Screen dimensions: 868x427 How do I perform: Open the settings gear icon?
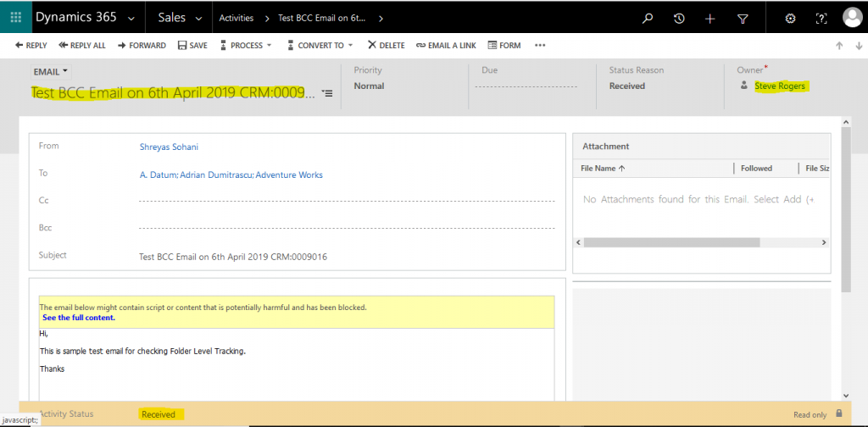pos(791,19)
